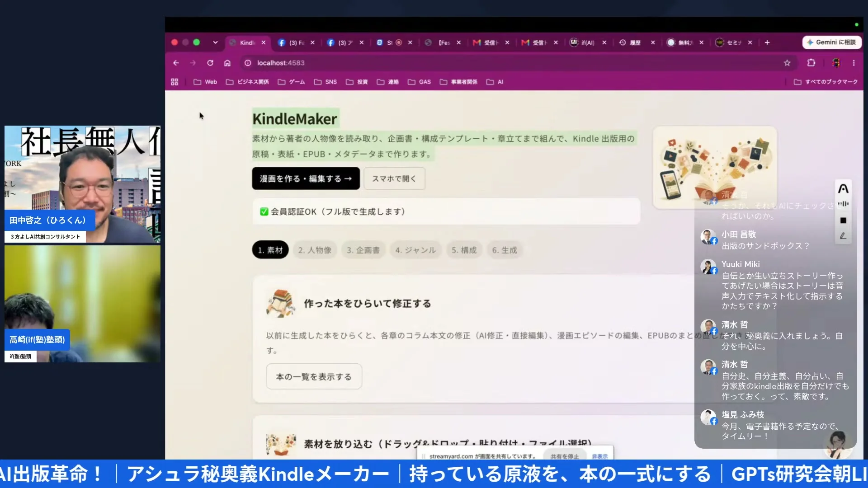
Task: Open the ビジネス関係 bookmarks folder
Action: pyautogui.click(x=247, y=82)
